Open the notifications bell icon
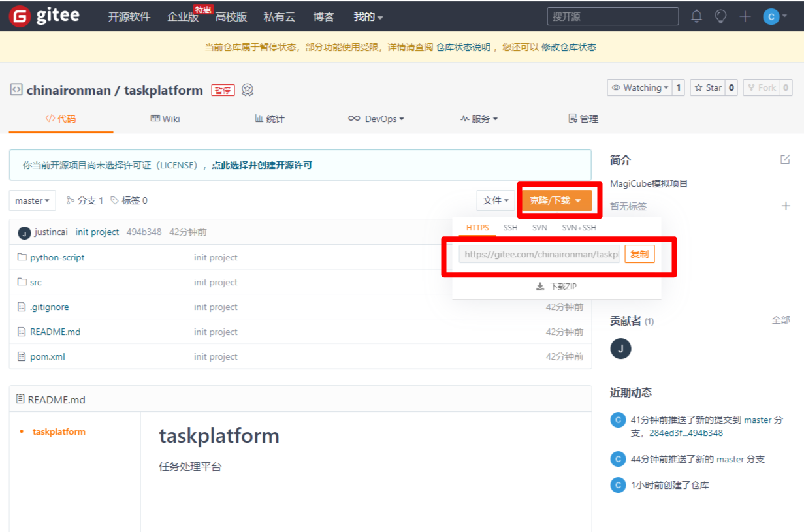The width and height of the screenshot is (804, 532). tap(697, 16)
